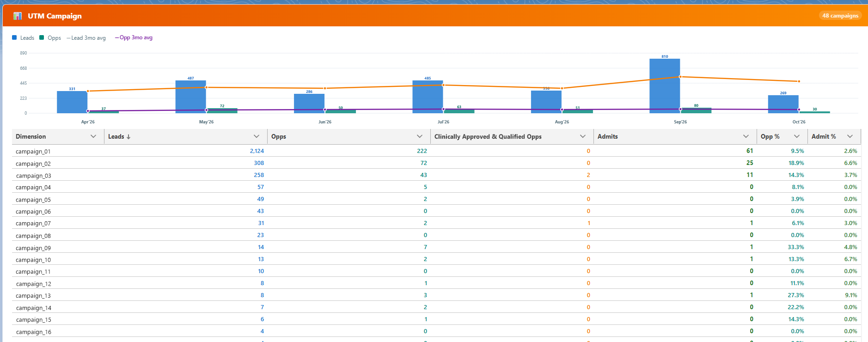This screenshot has height=342, width=868.
Task: Select the campaign_13 row name
Action: click(x=33, y=296)
